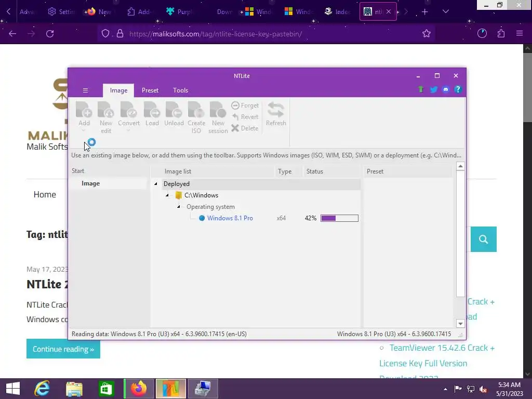Click the Revert toolbar item

[245, 117]
